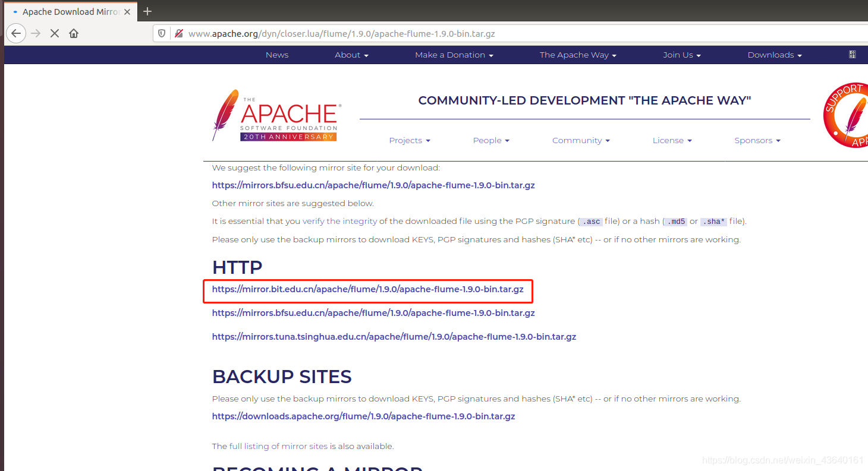Open the Community dropdown
868x471 pixels.
coord(581,140)
